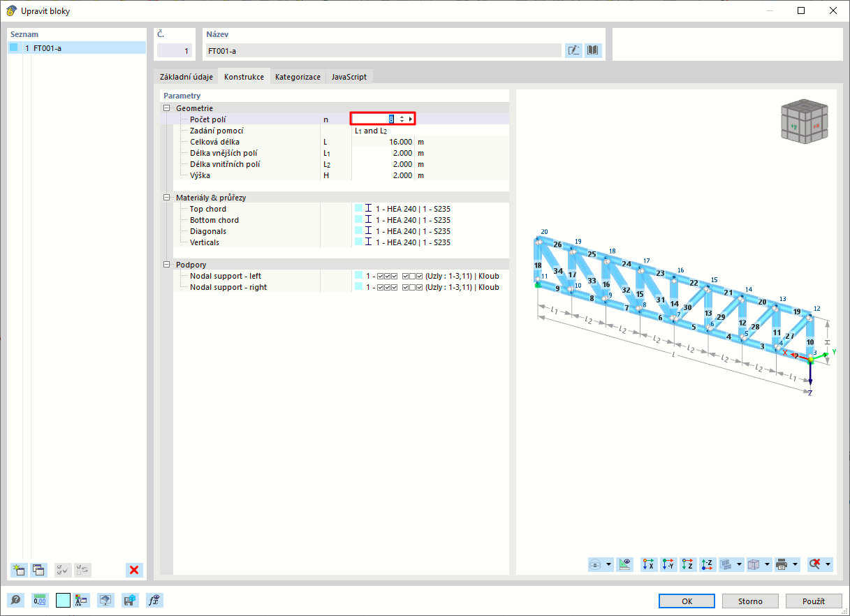Close the Upravit bloky dialog

coord(833,10)
